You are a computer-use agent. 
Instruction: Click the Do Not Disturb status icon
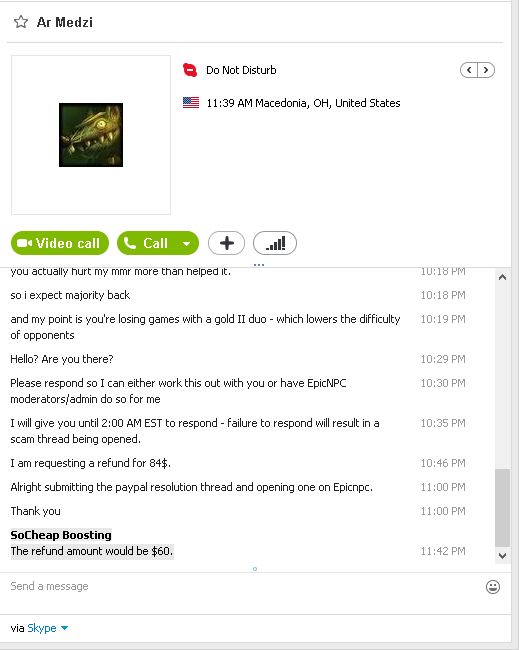[x=190, y=70]
